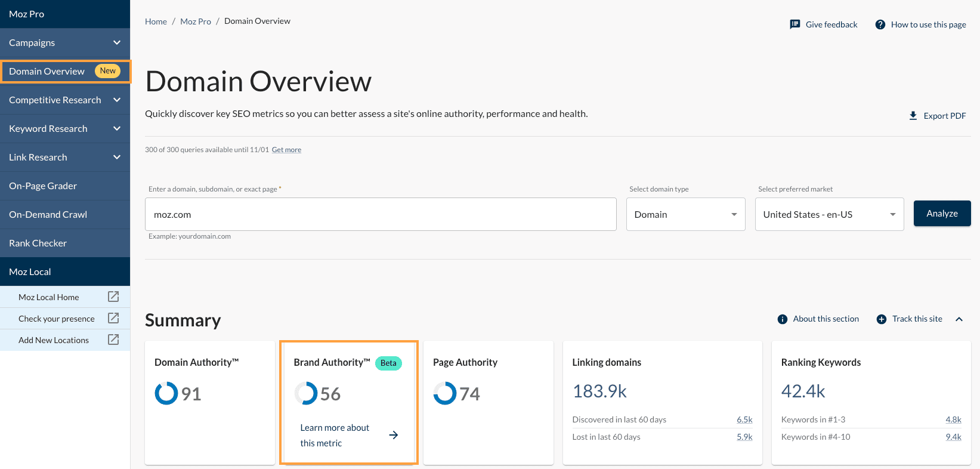This screenshot has width=980, height=469.
Task: Click the help question mark icon
Action: (x=880, y=24)
